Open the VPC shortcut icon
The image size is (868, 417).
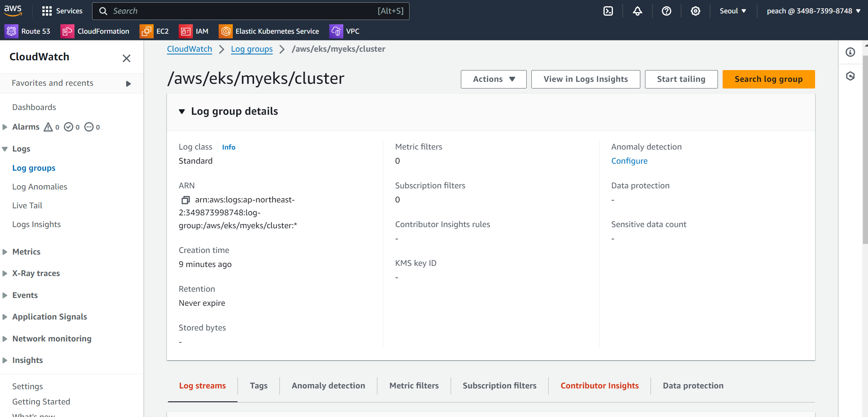coord(336,31)
